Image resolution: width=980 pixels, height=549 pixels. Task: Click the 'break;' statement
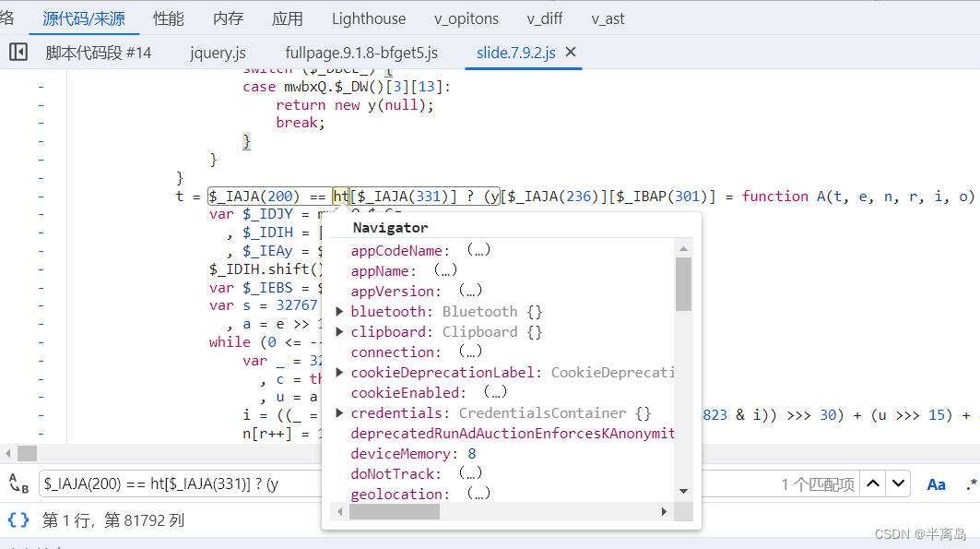(301, 123)
